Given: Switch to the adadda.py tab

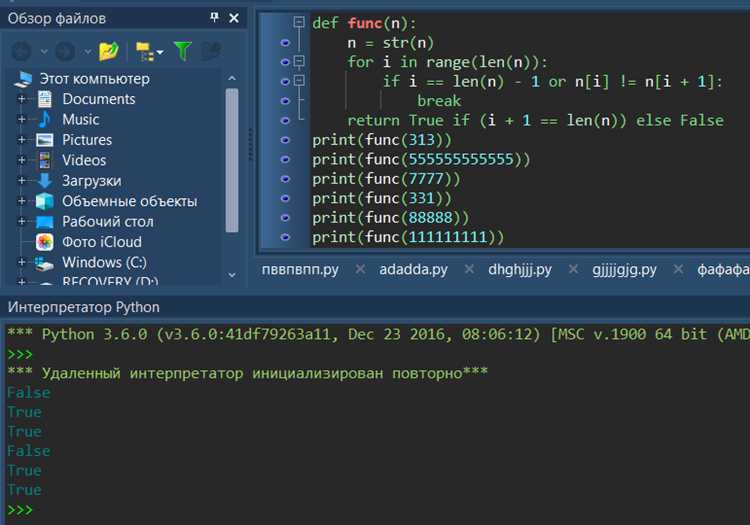Looking at the screenshot, I should coord(413,270).
